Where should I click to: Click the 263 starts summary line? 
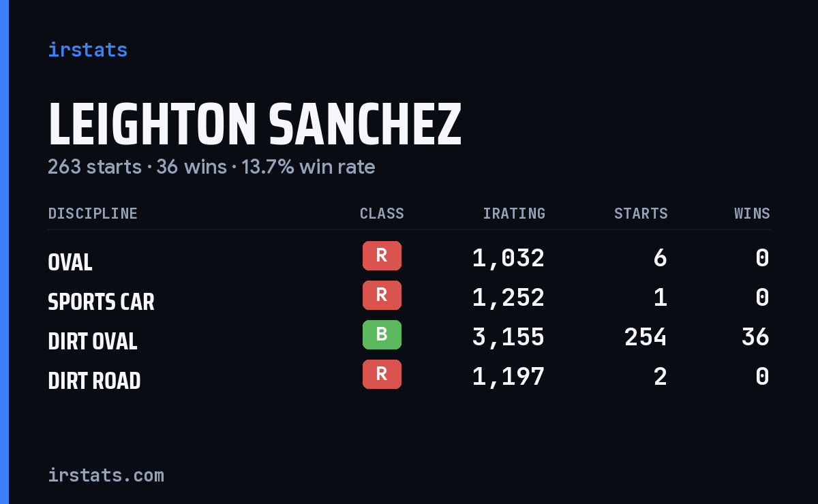click(x=211, y=167)
